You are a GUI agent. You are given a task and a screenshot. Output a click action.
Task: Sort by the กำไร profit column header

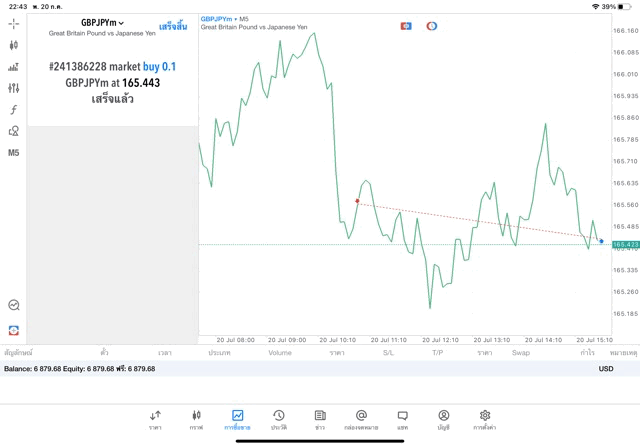click(x=588, y=352)
